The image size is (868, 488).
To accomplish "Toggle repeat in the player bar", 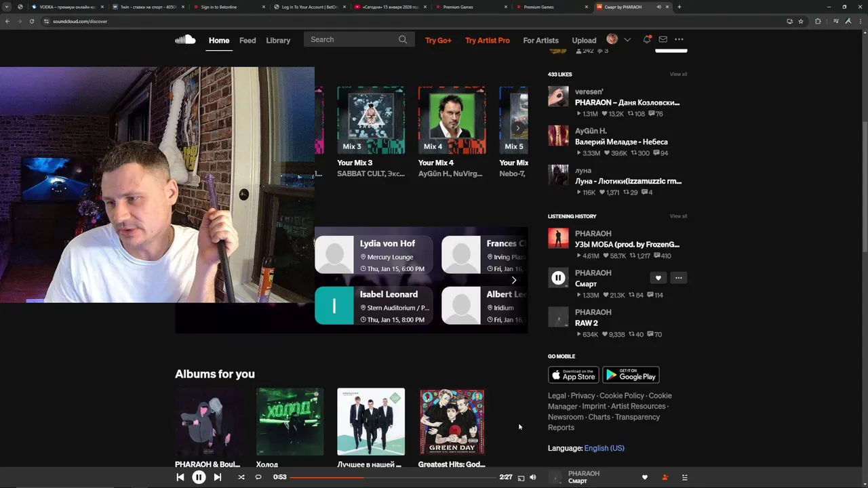I will point(258,477).
